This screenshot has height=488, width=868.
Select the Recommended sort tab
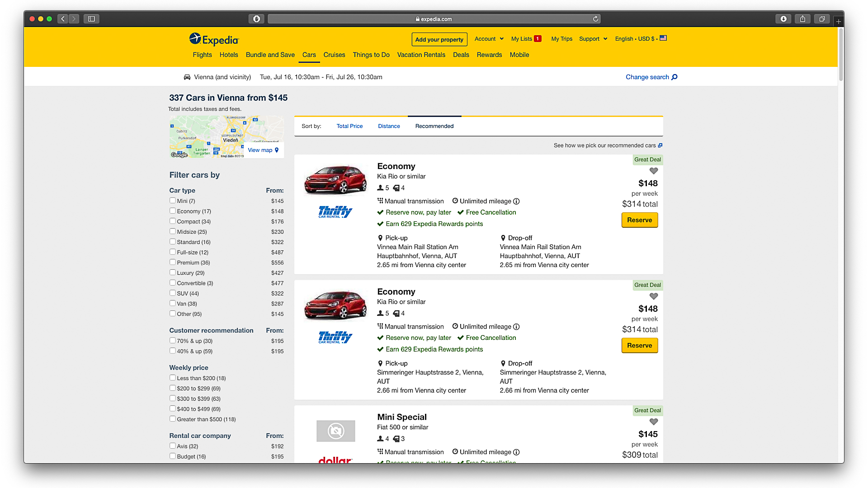pyautogui.click(x=434, y=127)
